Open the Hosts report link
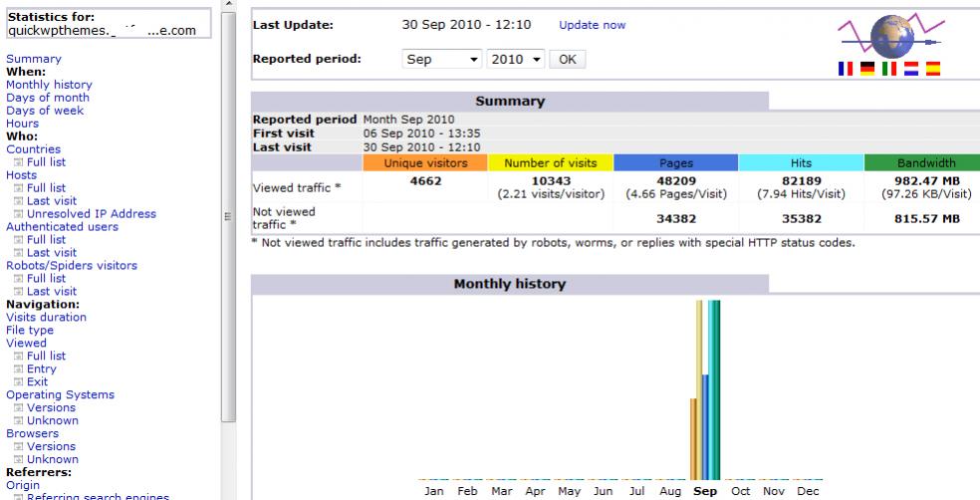This screenshot has width=980, height=500. (21, 175)
